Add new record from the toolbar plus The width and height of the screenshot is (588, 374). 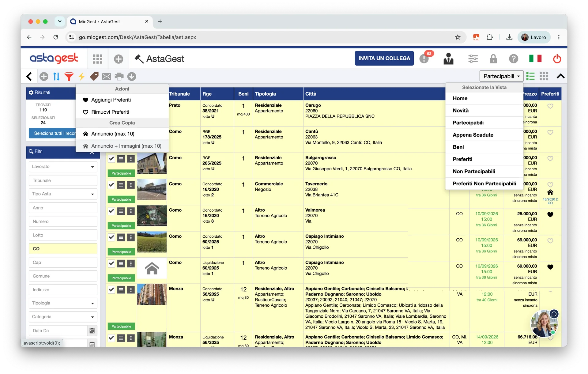[44, 76]
